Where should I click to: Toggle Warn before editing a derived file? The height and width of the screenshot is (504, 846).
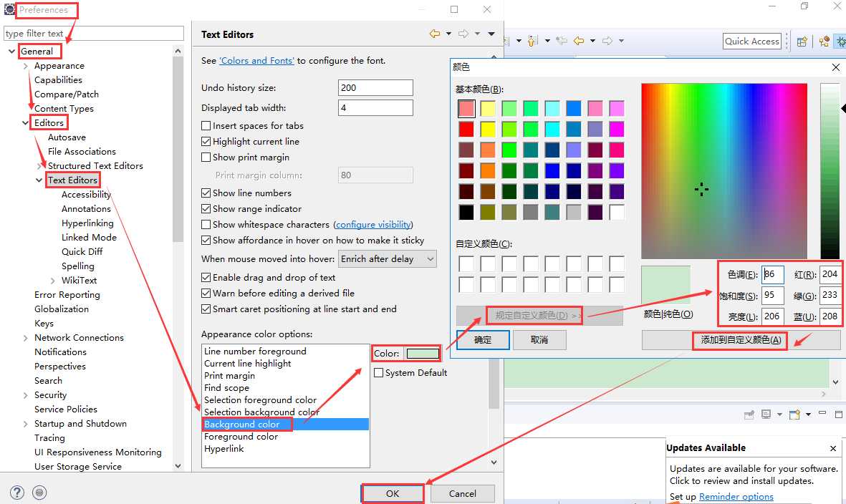tap(206, 294)
